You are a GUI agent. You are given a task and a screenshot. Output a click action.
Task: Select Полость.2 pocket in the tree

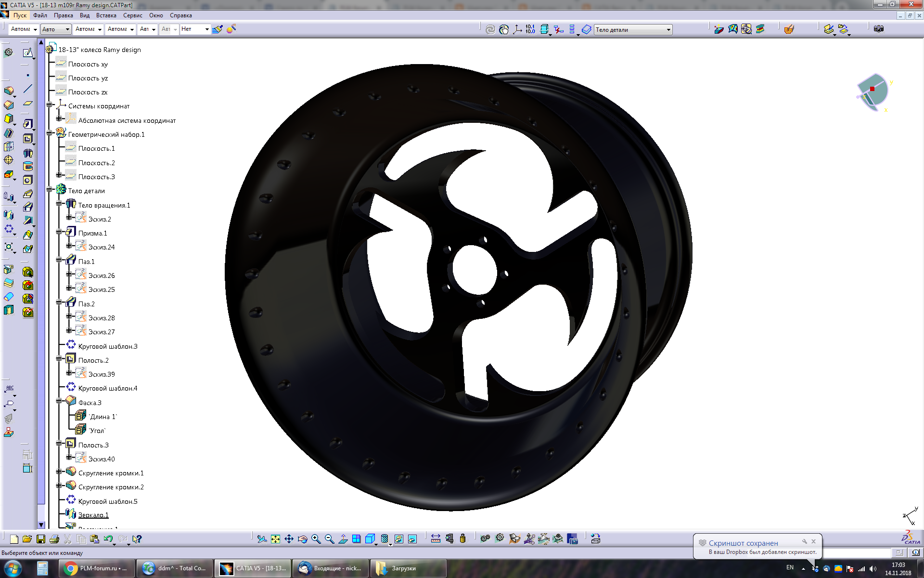click(x=93, y=360)
